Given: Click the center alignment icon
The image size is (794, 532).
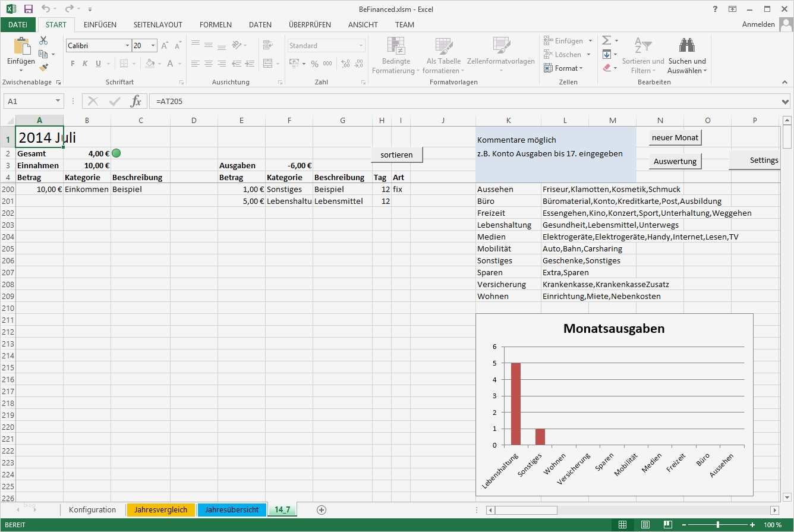Looking at the screenshot, I should click(208, 64).
